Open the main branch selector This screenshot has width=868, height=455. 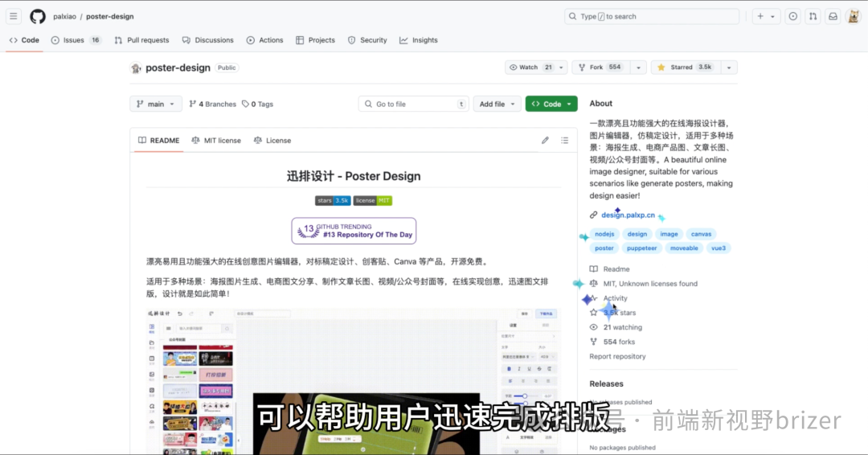156,104
